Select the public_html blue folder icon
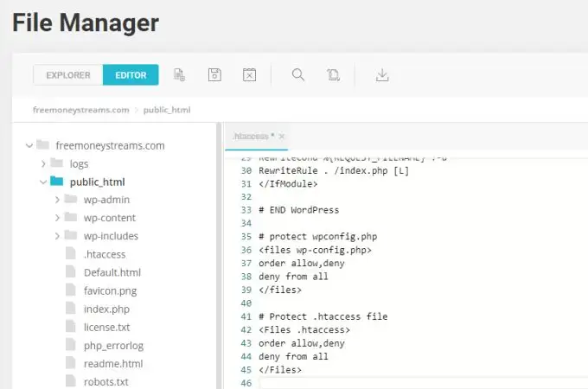Viewport: 588px width, 389px height. pos(56,182)
